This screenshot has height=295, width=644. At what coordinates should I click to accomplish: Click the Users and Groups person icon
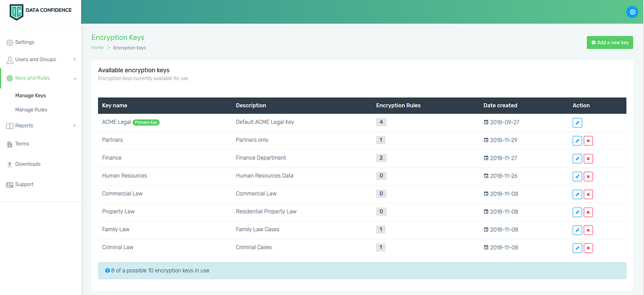coord(10,60)
